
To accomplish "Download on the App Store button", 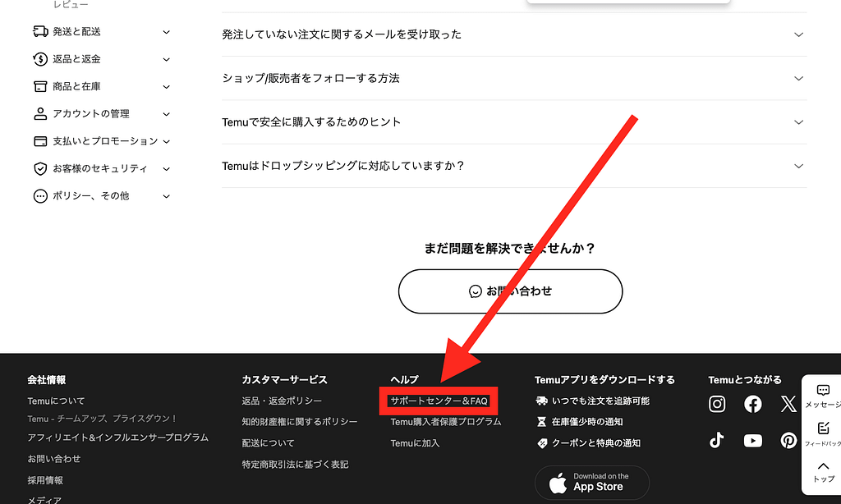I will [591, 483].
